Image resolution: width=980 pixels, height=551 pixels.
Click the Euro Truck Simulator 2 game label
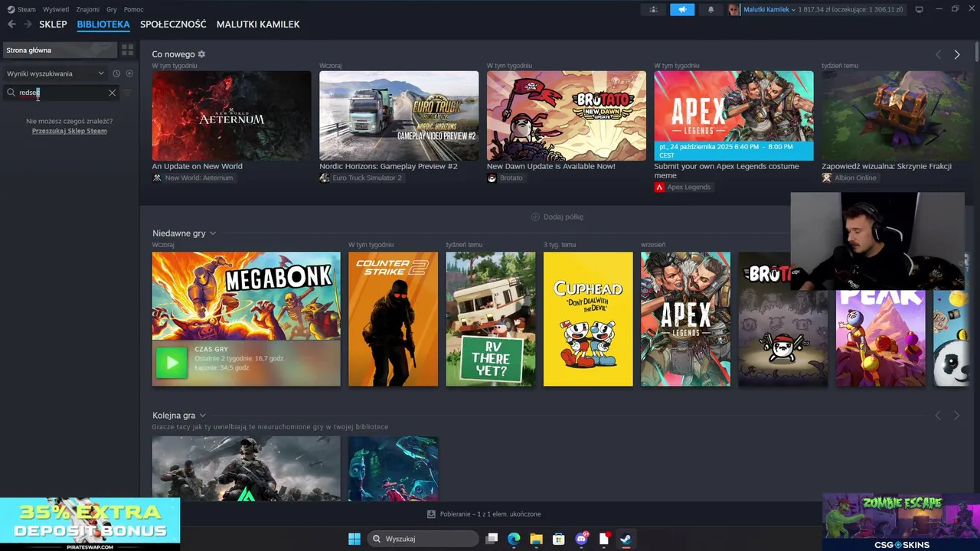pos(361,178)
